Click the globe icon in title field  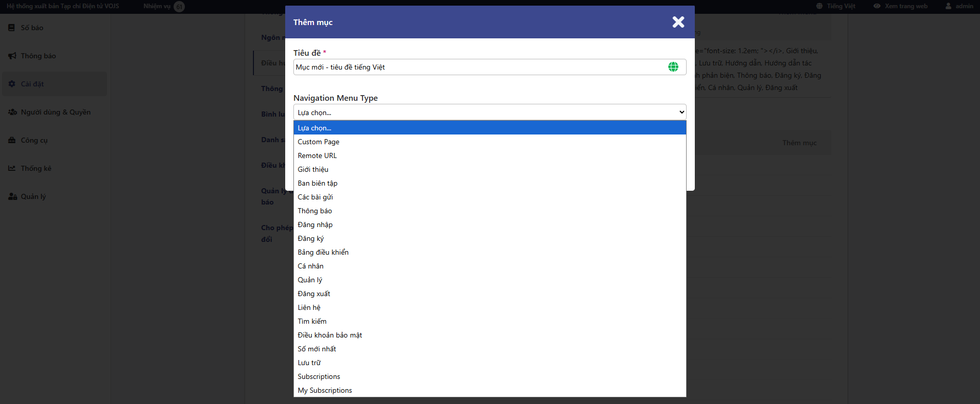[673, 67]
